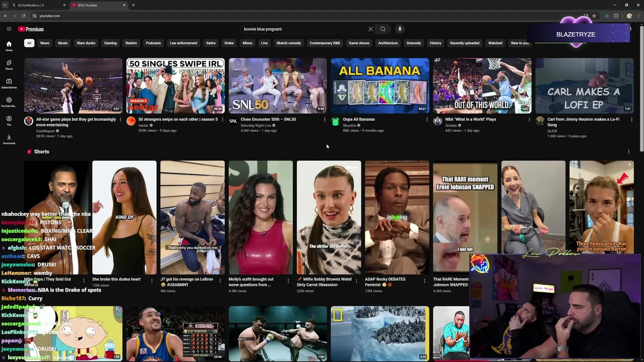Image resolution: width=644 pixels, height=362 pixels.
Task: Open the nectar channel avatar
Action: click(131, 121)
